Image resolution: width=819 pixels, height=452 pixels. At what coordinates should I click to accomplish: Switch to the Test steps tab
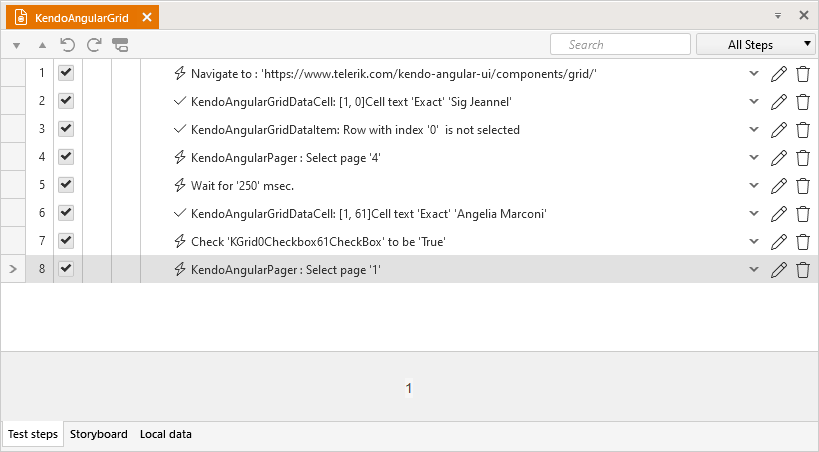coord(33,434)
